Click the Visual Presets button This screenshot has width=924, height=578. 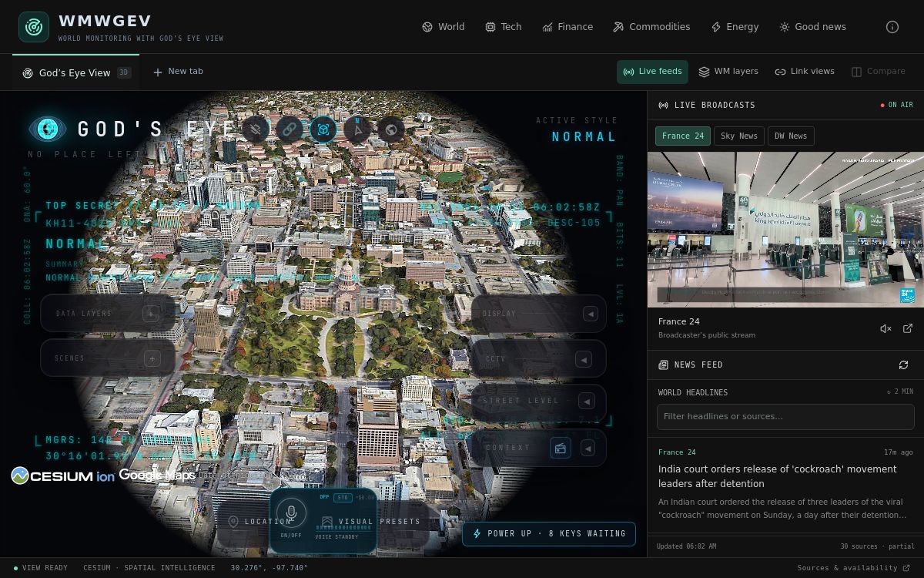click(370, 522)
